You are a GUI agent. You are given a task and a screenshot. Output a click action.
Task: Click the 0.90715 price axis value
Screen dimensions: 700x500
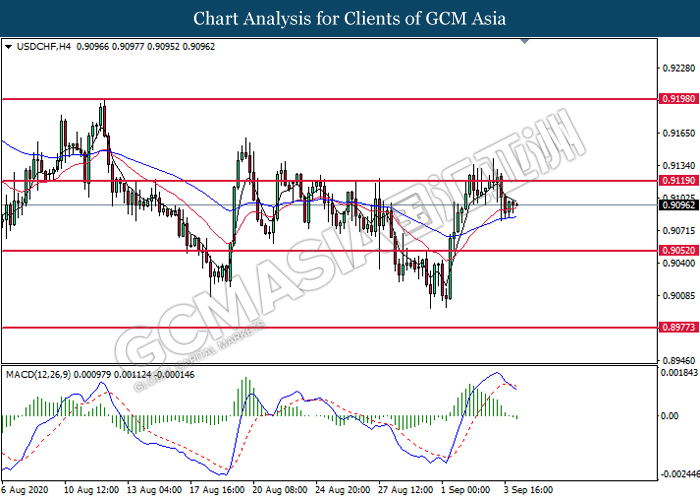679,231
